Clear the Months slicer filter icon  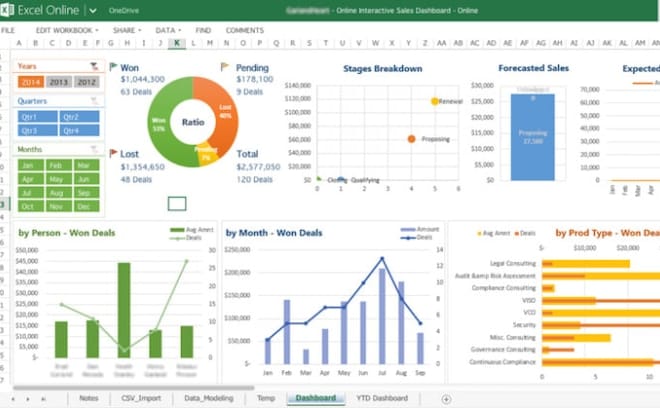[94, 149]
